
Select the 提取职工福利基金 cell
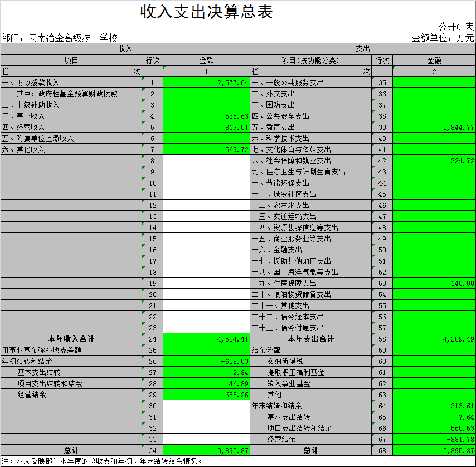click(x=311, y=373)
